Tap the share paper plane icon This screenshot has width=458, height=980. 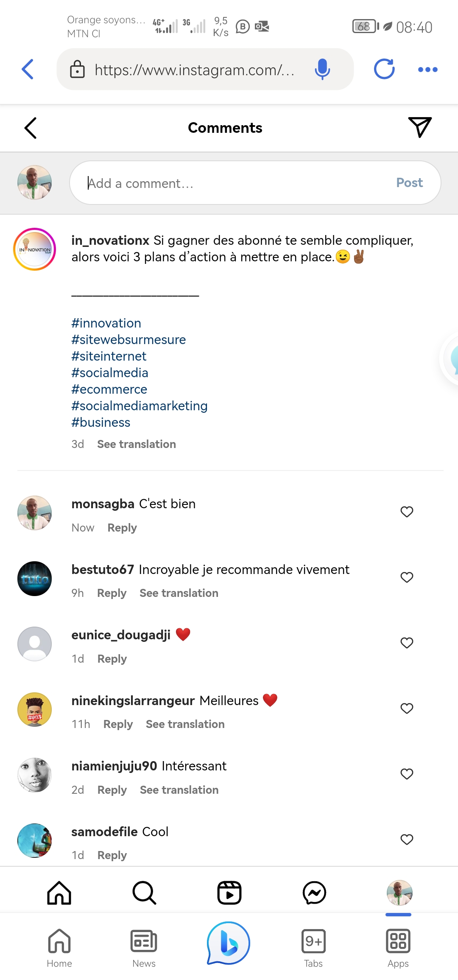[419, 127]
